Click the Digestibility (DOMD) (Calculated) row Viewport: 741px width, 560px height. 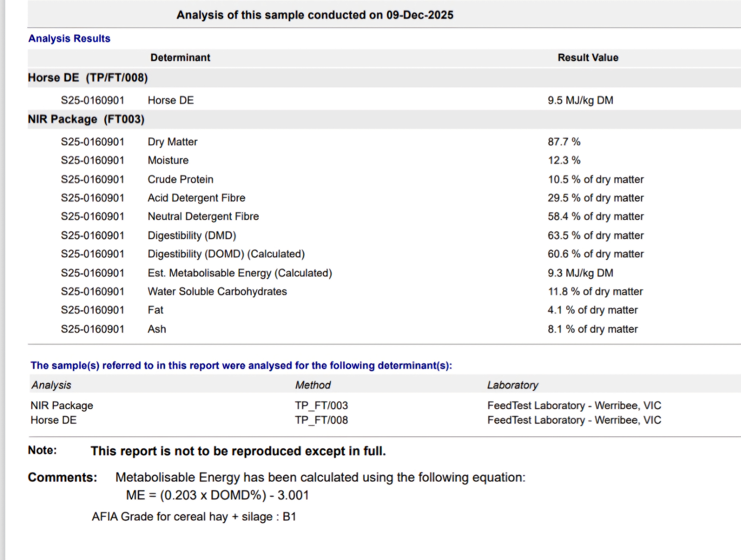coord(384,254)
